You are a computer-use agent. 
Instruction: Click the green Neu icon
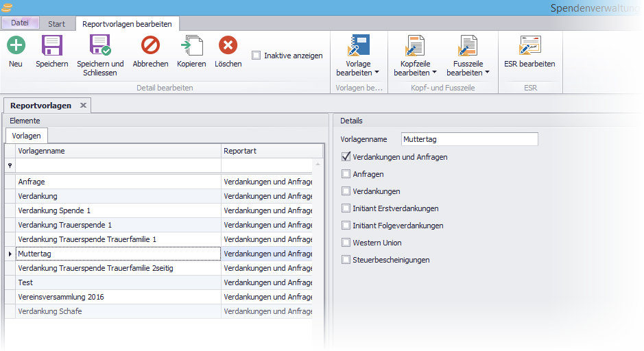click(x=16, y=46)
